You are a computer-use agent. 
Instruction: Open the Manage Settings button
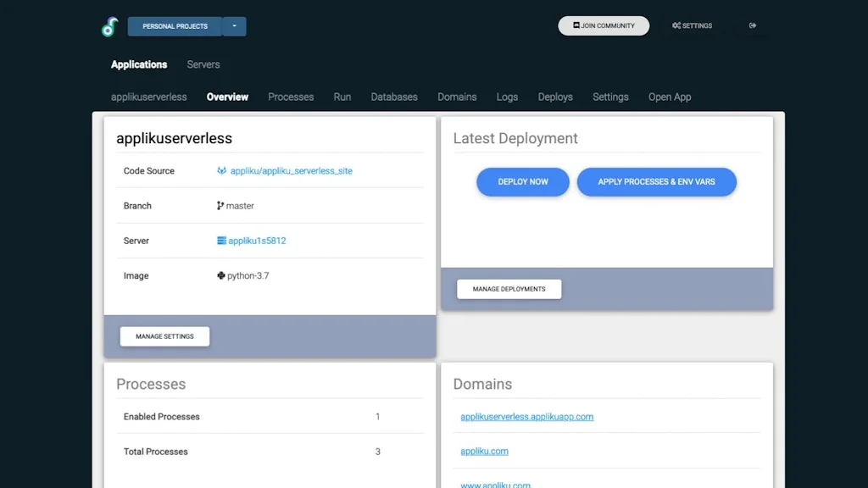coord(164,336)
